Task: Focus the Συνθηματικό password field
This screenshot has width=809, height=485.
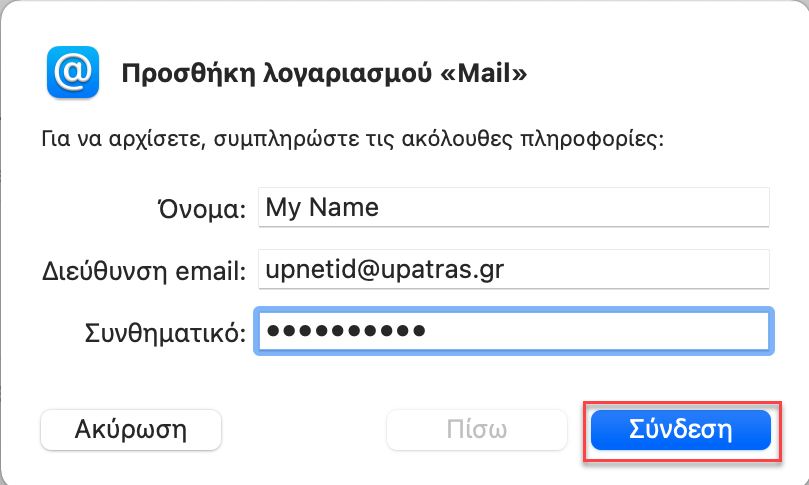Action: coord(514,331)
